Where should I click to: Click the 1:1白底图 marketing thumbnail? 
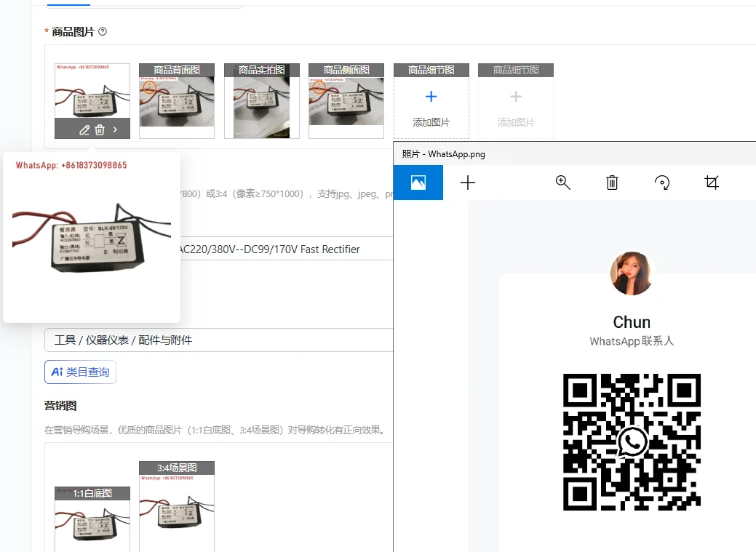[x=92, y=519]
